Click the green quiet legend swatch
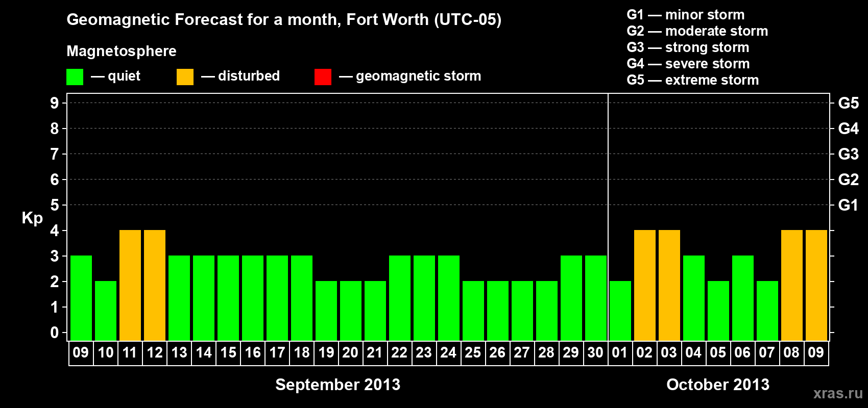This screenshot has width=868, height=408. [75, 77]
